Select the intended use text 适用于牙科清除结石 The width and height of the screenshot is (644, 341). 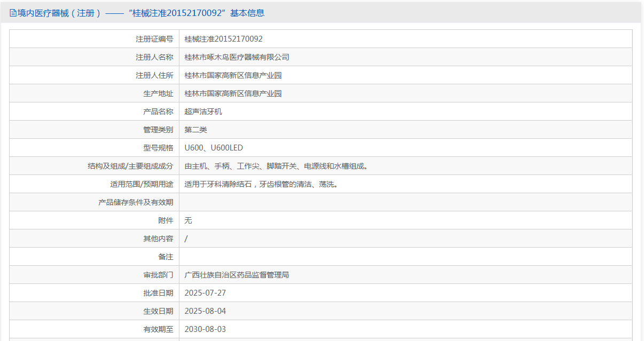[x=262, y=184]
